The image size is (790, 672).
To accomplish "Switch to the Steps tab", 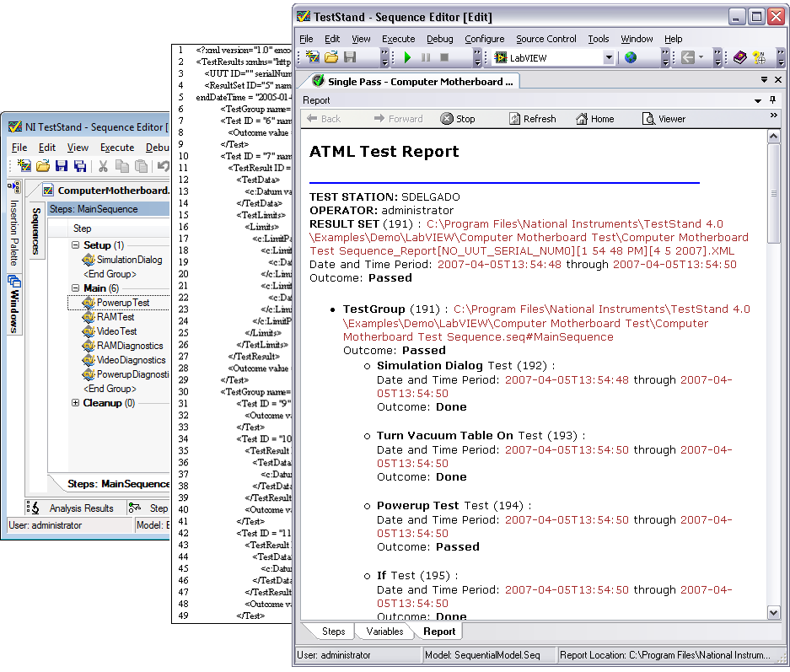I will (333, 632).
